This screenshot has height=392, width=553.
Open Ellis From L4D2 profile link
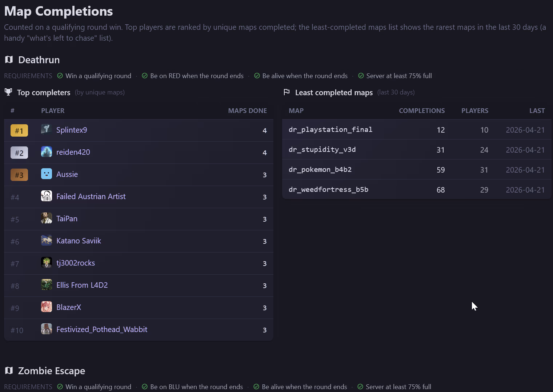point(82,285)
